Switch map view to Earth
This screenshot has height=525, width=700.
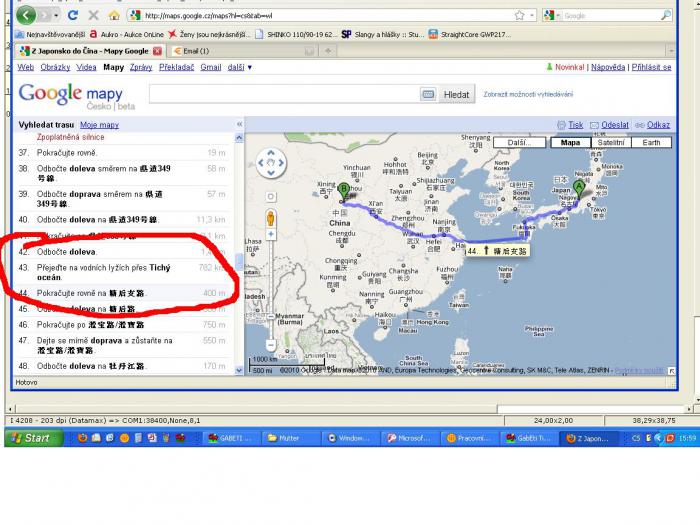651,143
